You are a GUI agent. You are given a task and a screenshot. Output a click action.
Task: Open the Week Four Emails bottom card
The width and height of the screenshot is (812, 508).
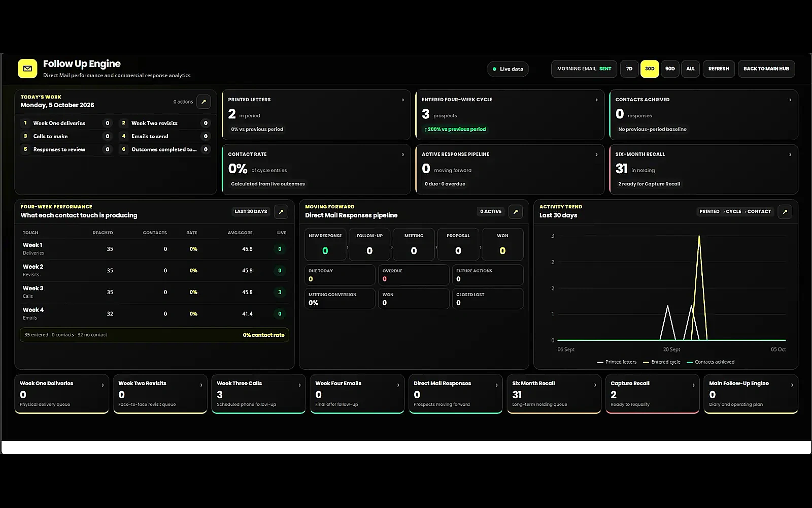click(357, 394)
